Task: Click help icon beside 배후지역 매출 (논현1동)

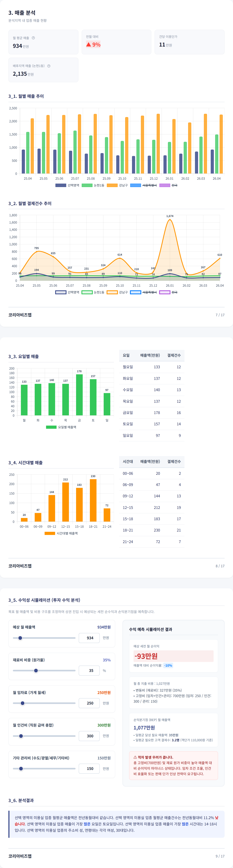Action: click(49, 66)
